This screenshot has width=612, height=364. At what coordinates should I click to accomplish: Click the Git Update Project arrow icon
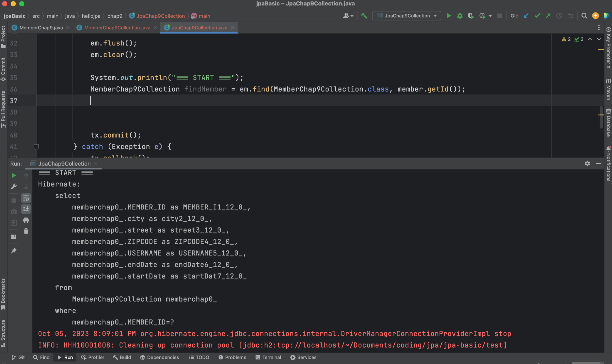pyautogui.click(x=526, y=16)
